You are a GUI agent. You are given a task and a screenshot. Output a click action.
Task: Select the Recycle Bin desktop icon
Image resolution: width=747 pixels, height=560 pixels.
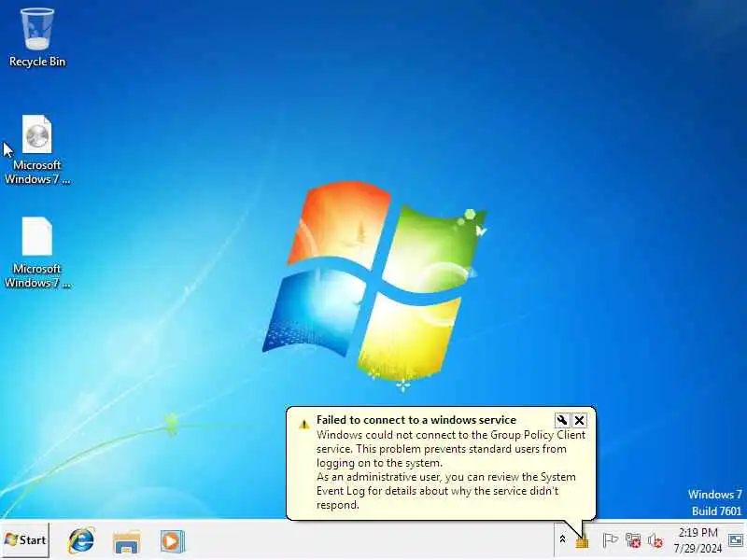[x=37, y=37]
